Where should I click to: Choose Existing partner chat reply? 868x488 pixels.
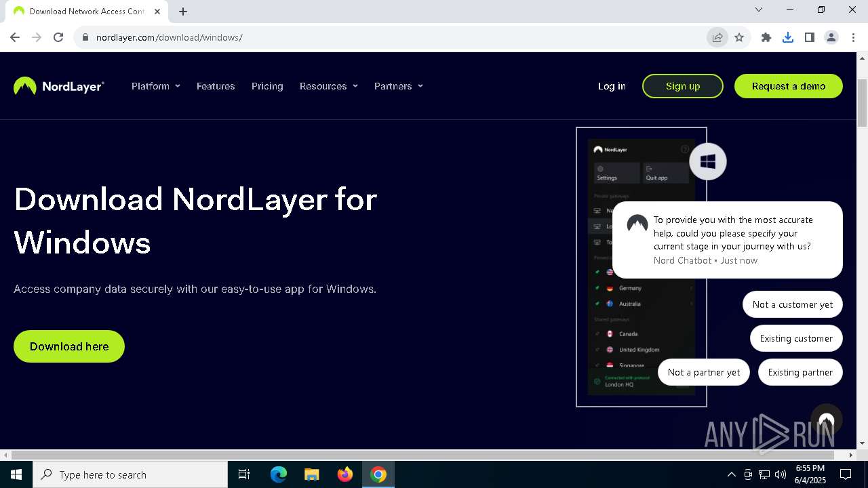[800, 372]
